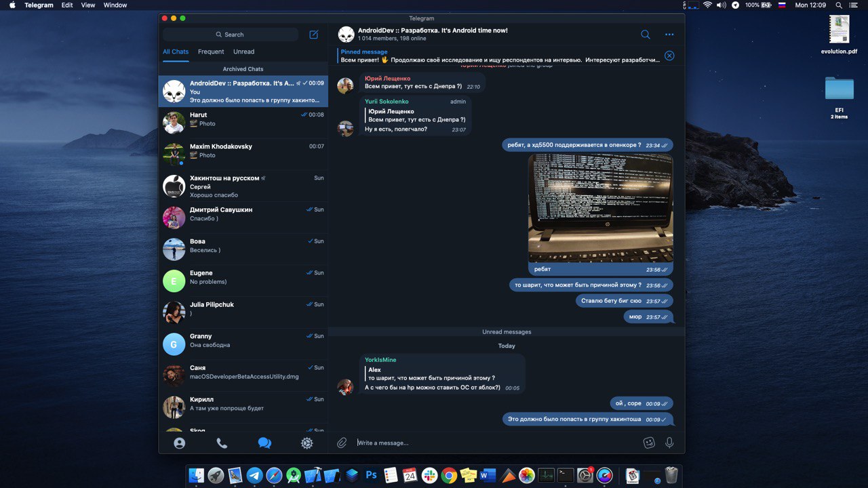Viewport: 868px width, 488px height.
Task: Click the attach file paperclip icon
Action: point(342,443)
